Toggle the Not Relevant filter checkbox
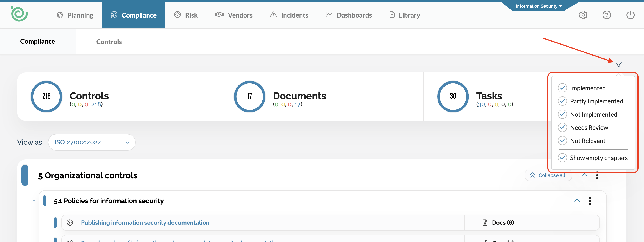Screen dimensions: 644x242 point(562,141)
